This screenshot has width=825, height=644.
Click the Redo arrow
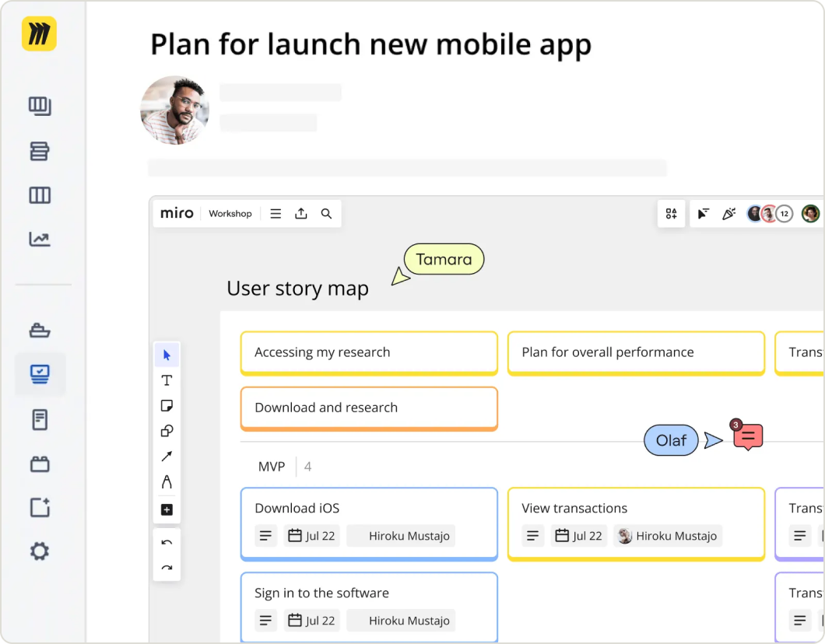tap(167, 568)
